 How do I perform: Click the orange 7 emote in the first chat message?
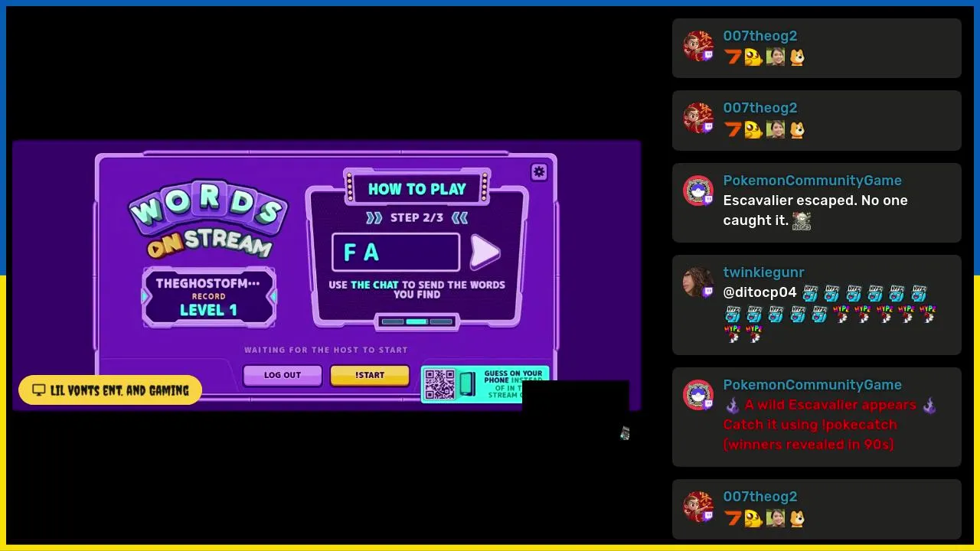(x=733, y=57)
